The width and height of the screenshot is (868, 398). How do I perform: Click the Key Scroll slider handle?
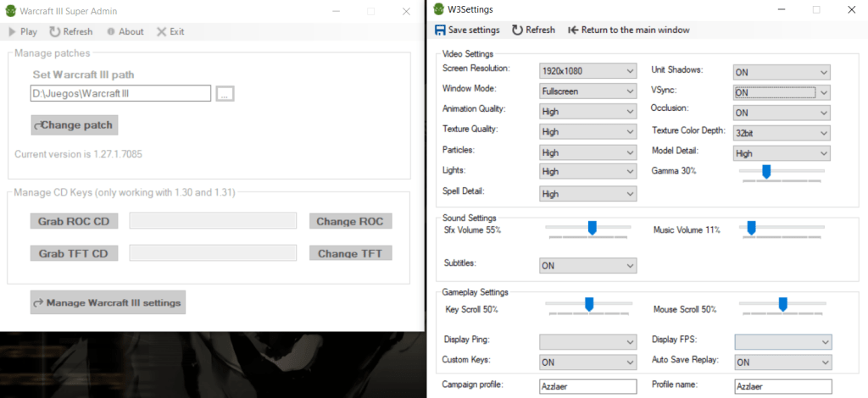pyautogui.click(x=589, y=304)
